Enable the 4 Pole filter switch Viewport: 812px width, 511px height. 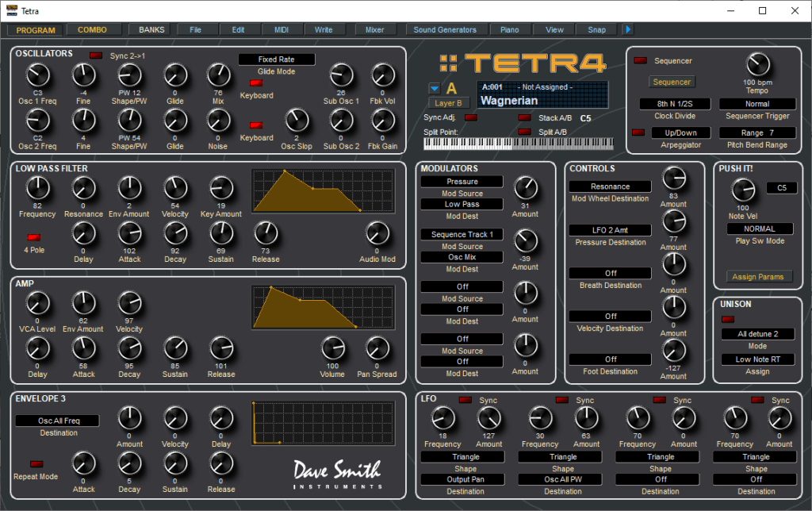(33, 237)
